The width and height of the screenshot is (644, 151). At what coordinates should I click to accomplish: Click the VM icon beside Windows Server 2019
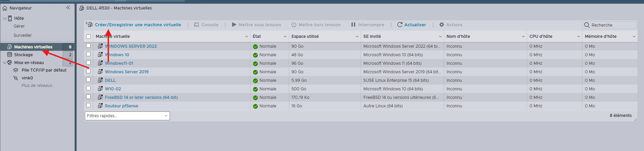click(x=100, y=72)
